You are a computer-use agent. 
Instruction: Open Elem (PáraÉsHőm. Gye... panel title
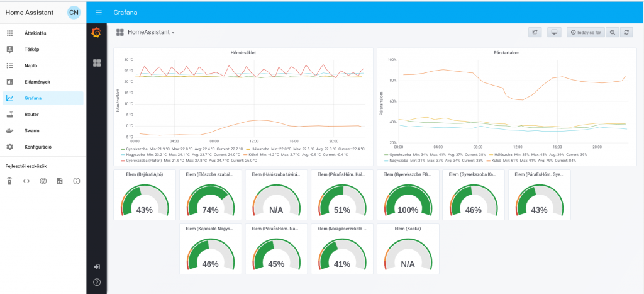(539, 174)
